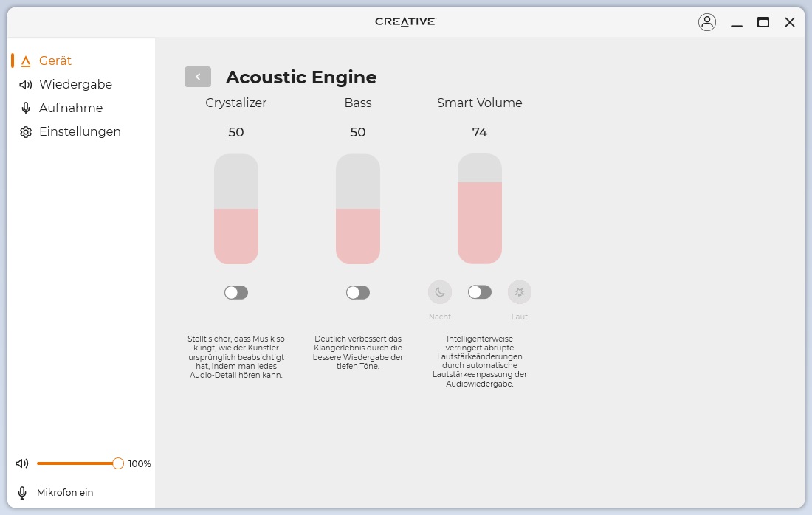Screen dimensions: 812x515
Task: Click the microphone icon at the bottom
Action: (22, 492)
